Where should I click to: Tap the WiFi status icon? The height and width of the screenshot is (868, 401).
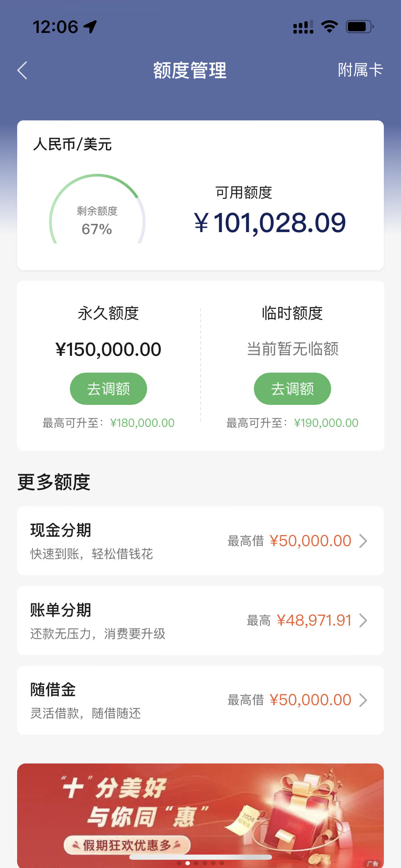click(x=329, y=27)
